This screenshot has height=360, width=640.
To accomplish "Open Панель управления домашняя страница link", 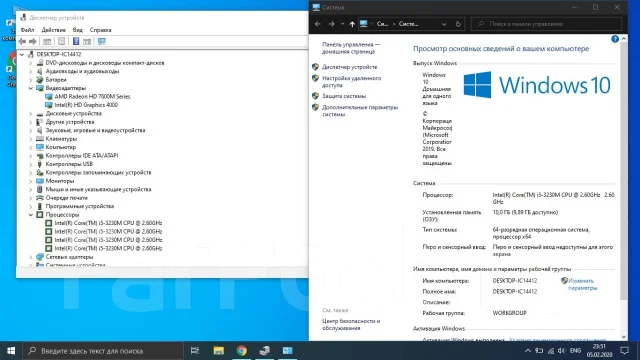I will pyautogui.click(x=351, y=48).
